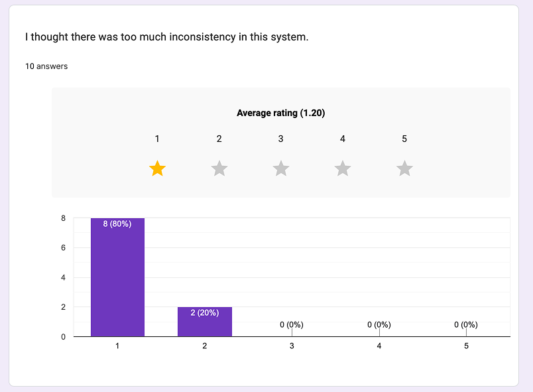This screenshot has height=392, width=533.
Task: Click the '0 (0%)' label above rating 3
Action: 292,325
